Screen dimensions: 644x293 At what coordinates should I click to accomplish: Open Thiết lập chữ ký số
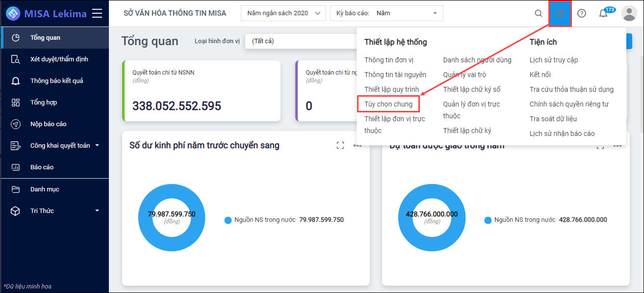point(472,89)
